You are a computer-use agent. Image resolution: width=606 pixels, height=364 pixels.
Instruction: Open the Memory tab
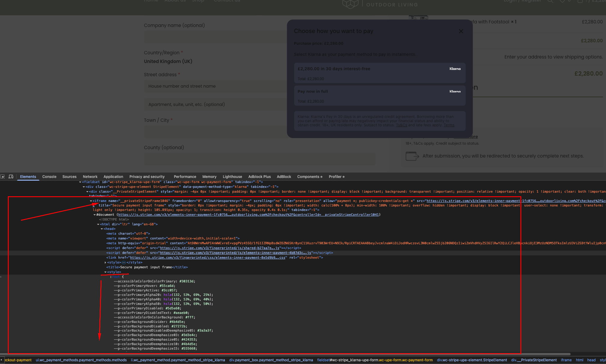coord(209,177)
